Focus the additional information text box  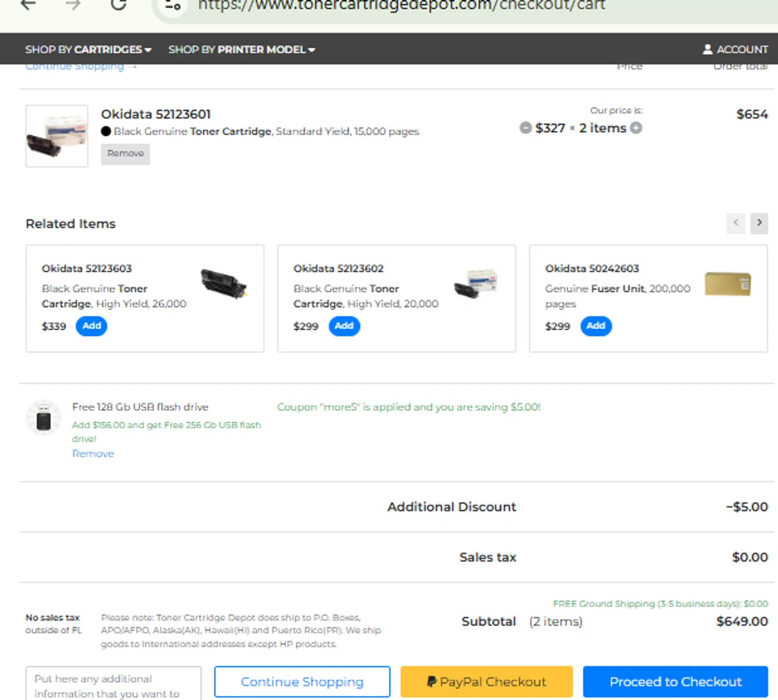(113, 683)
